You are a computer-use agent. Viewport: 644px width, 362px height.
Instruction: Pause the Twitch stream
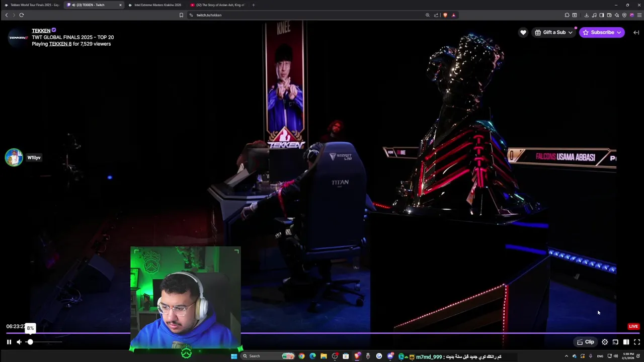[x=9, y=342]
